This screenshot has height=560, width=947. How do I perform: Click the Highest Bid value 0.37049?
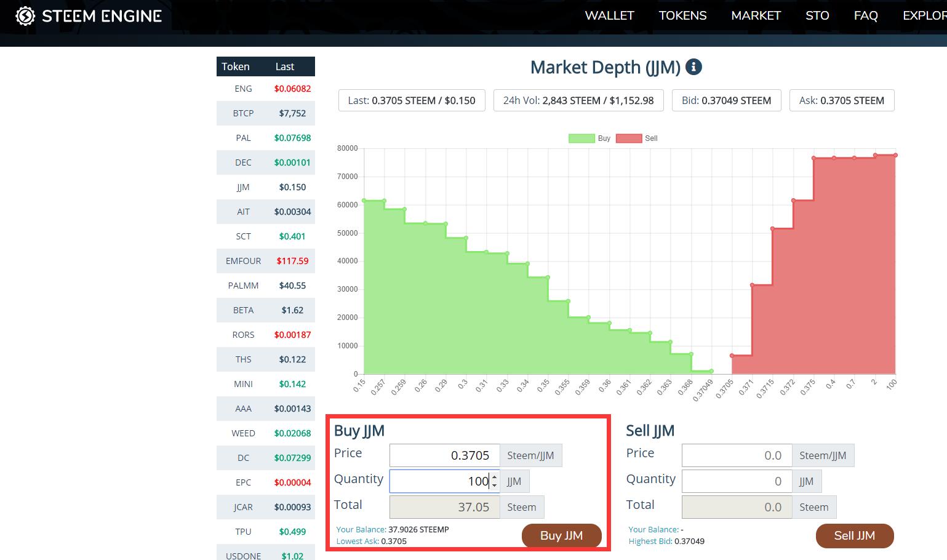[x=689, y=542]
